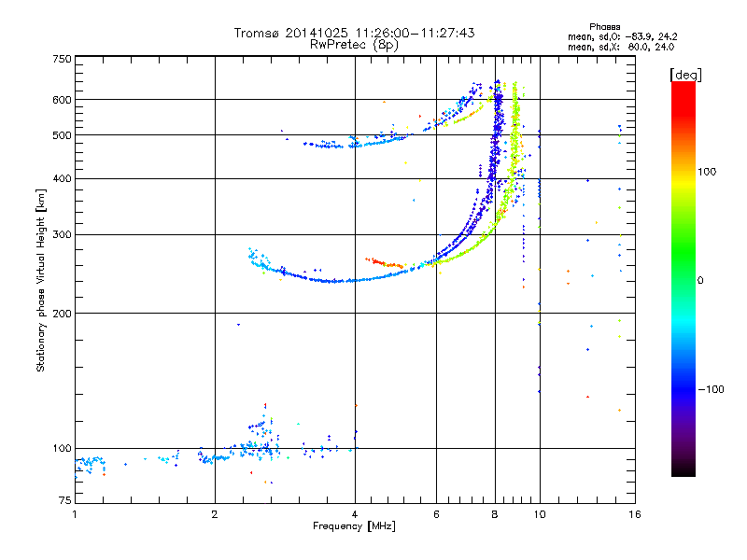Click the colorbar tick label '0'
The width and height of the screenshot is (747, 560).
point(700,280)
